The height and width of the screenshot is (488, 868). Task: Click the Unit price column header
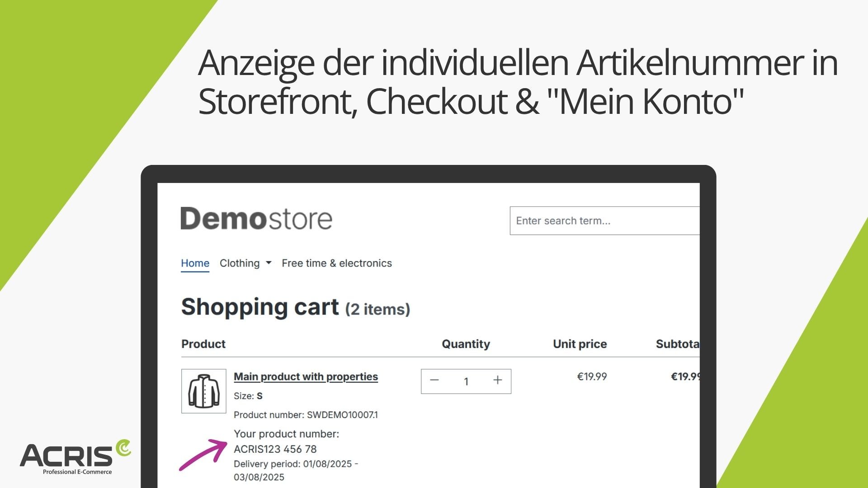580,344
